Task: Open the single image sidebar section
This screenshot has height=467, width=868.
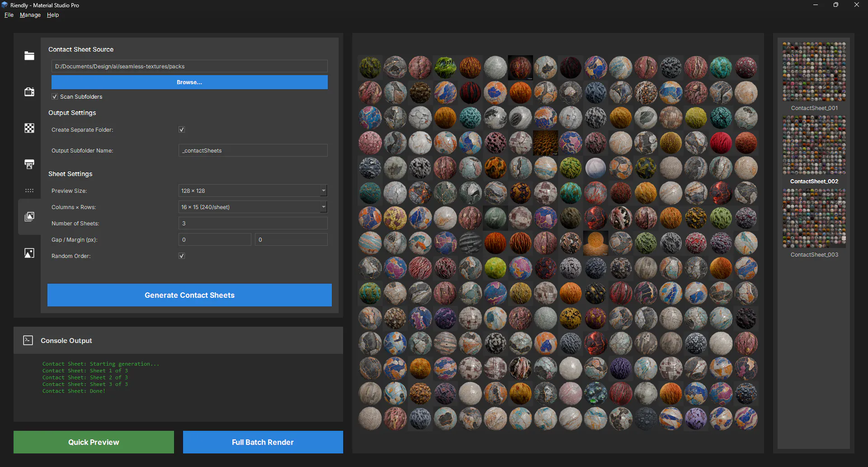Action: click(x=29, y=253)
